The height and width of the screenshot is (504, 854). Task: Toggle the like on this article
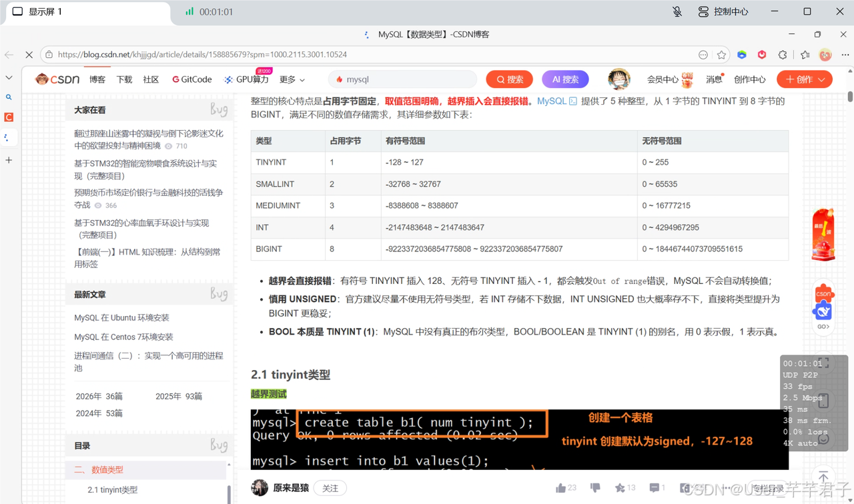pyautogui.click(x=561, y=487)
